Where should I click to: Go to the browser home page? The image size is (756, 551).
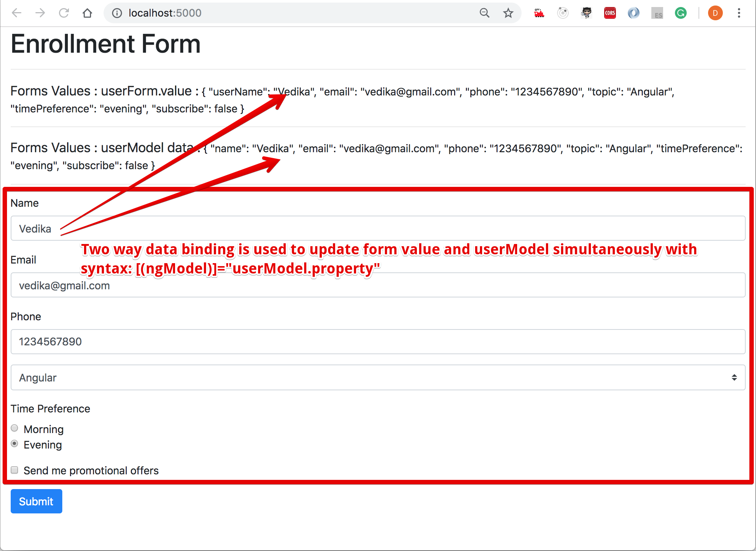(x=87, y=13)
